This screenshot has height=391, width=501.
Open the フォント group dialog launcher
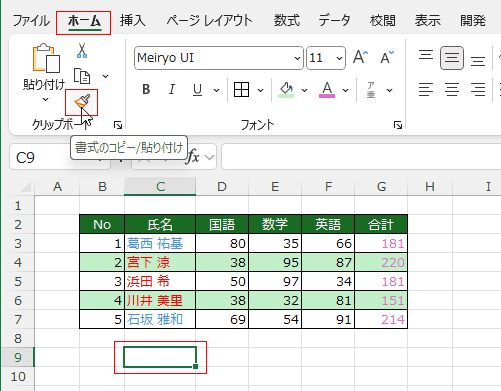(398, 125)
